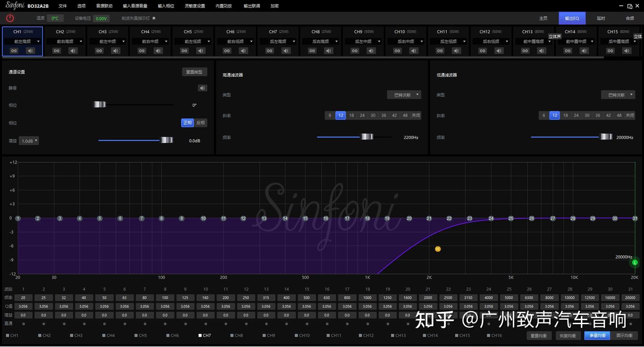Mute CH14 using its speaker icon

pos(585,51)
